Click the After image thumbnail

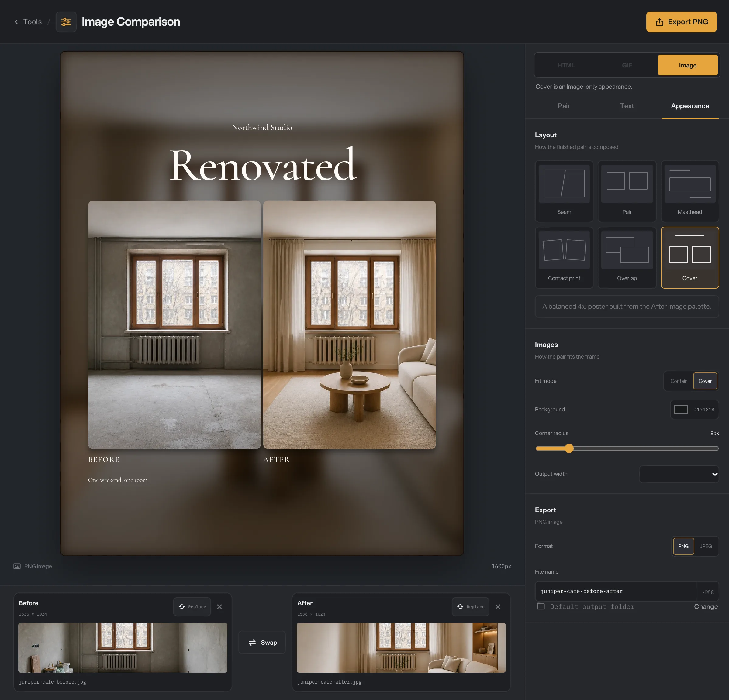point(401,647)
